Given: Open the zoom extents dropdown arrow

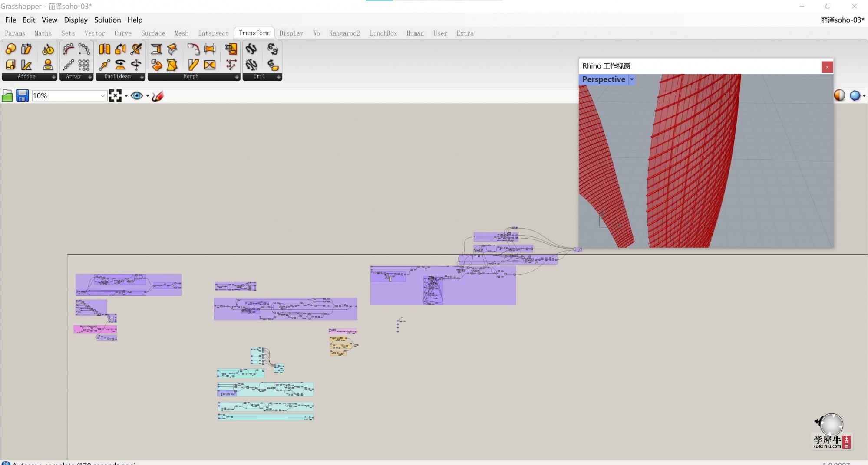Looking at the screenshot, I should 126,96.
